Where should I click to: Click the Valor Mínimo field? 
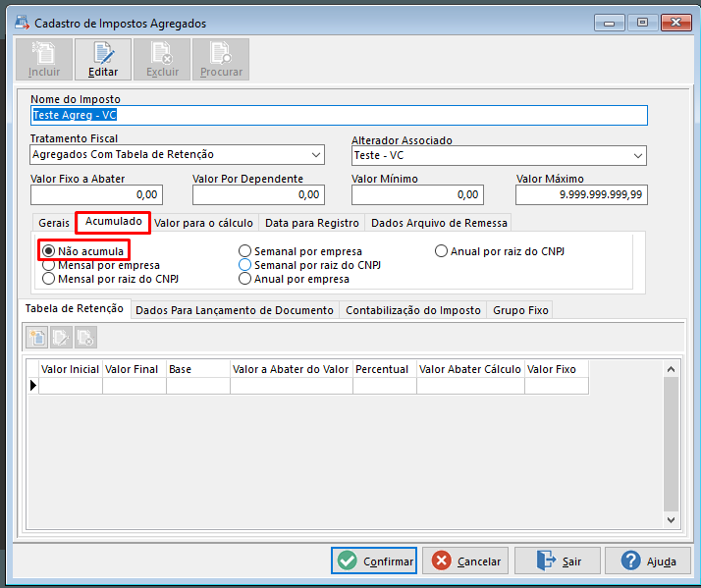[417, 195]
